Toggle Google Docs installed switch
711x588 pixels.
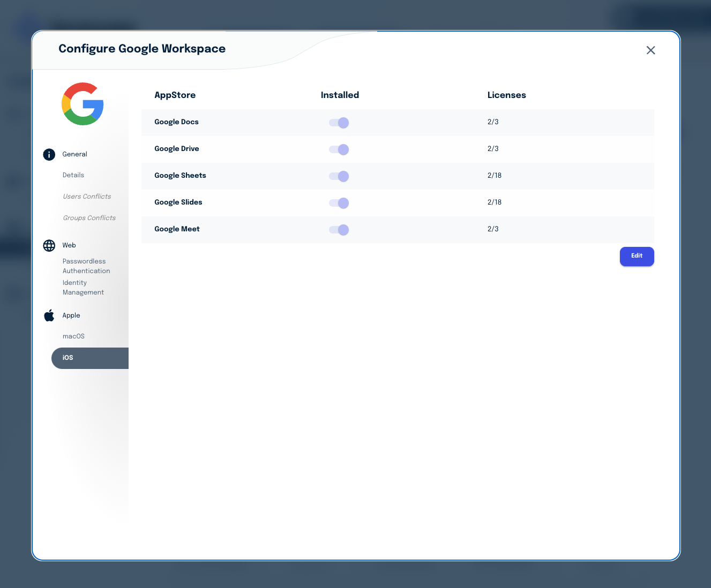pyautogui.click(x=339, y=123)
